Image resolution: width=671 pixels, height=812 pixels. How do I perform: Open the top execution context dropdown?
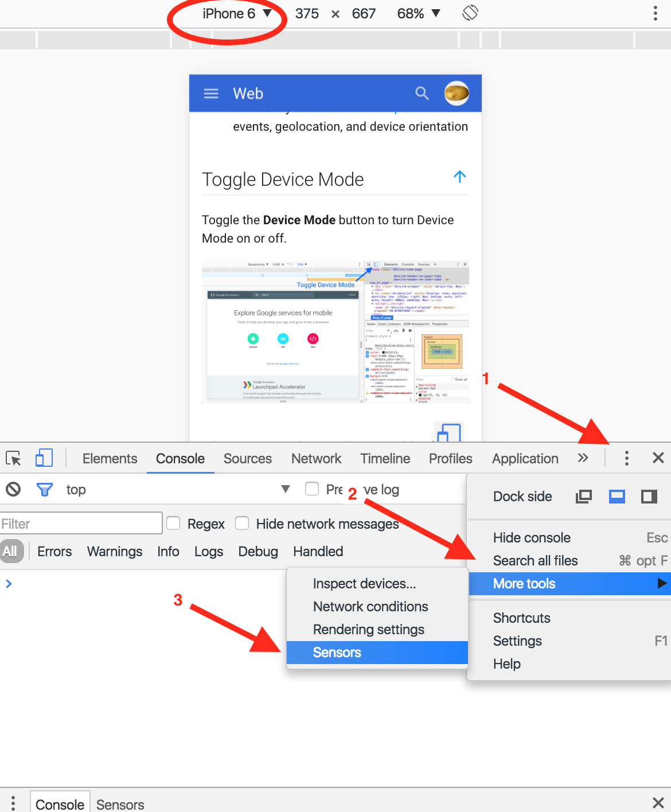click(x=178, y=489)
